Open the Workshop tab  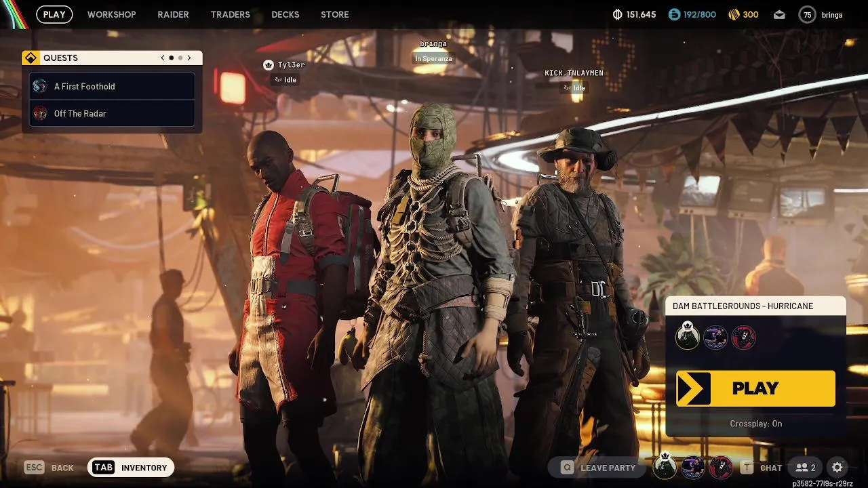coord(111,14)
